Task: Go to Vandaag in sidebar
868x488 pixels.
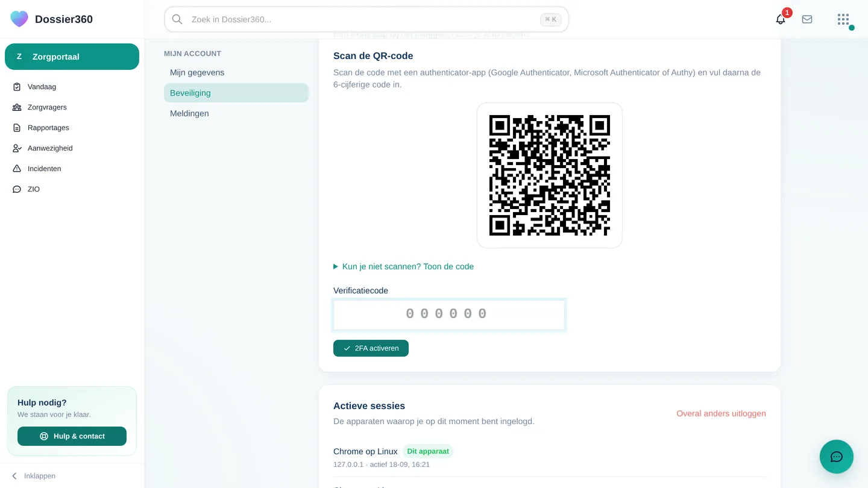Action: point(72,87)
